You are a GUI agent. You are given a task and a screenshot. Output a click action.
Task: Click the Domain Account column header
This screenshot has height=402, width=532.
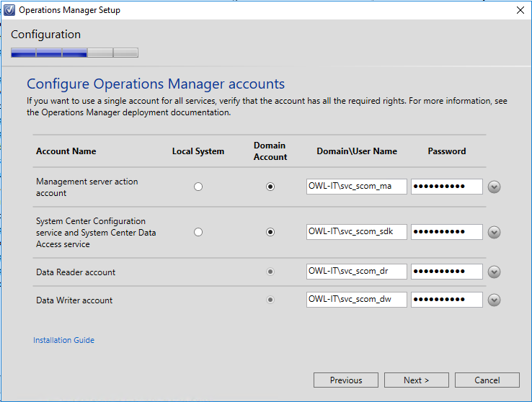click(270, 151)
